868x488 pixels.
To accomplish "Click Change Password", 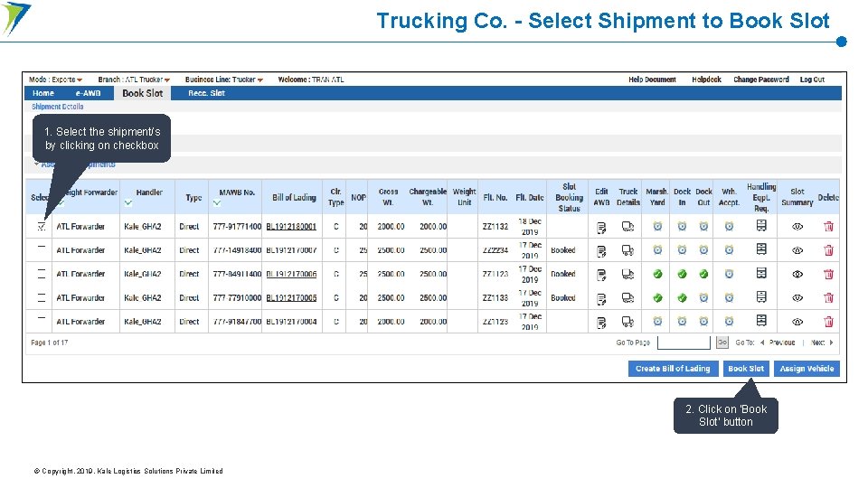I will pos(761,80).
